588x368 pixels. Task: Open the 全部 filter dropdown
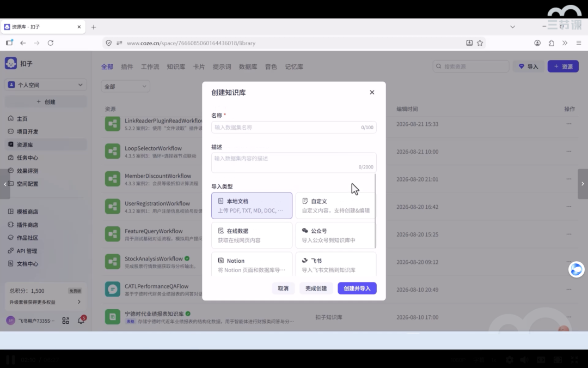tap(125, 86)
